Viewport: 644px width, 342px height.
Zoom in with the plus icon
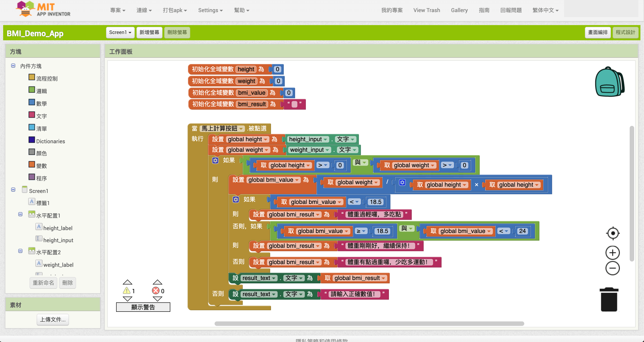click(612, 253)
